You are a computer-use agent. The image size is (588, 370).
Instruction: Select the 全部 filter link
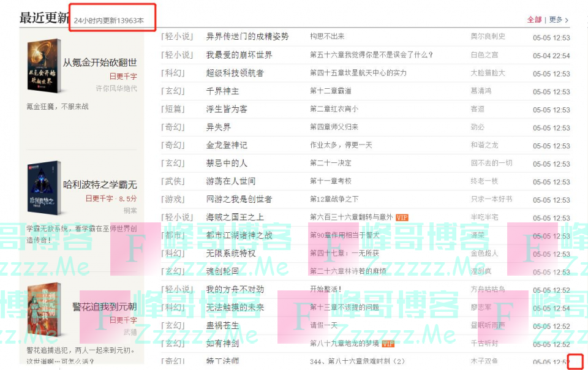(534, 20)
